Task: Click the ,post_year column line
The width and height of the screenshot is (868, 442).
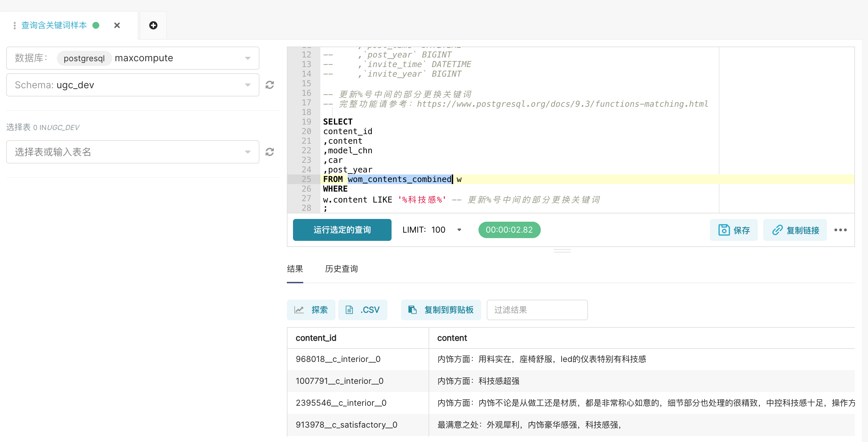Action: pos(348,170)
